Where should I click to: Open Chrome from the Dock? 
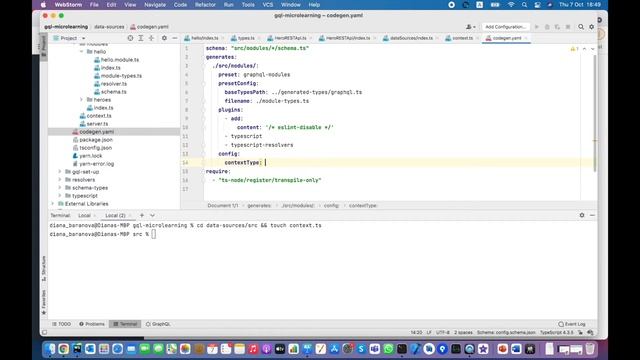click(63, 349)
